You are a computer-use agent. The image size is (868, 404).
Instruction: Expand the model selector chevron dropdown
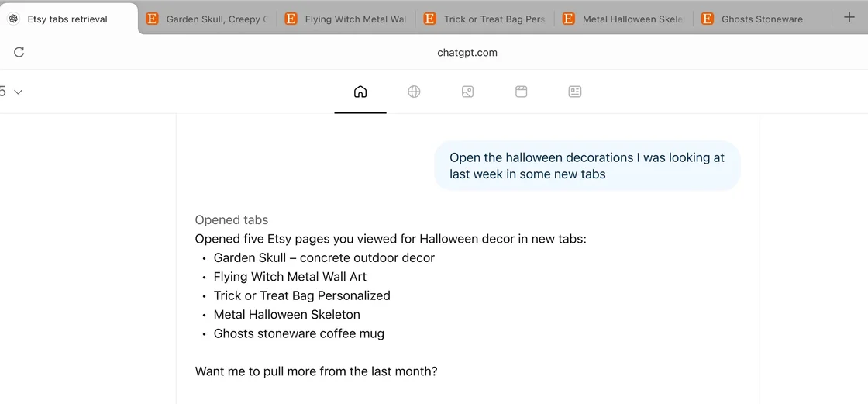[18, 92]
